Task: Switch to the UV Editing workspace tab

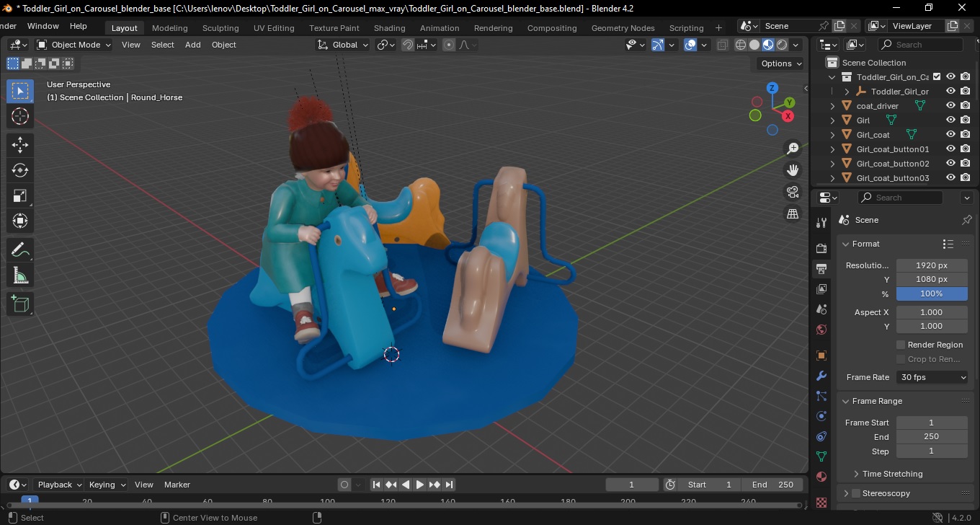Action: [x=274, y=28]
